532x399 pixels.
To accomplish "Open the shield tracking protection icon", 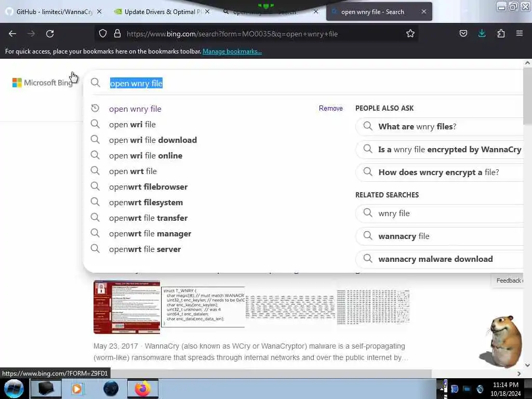I will pos(103,33).
